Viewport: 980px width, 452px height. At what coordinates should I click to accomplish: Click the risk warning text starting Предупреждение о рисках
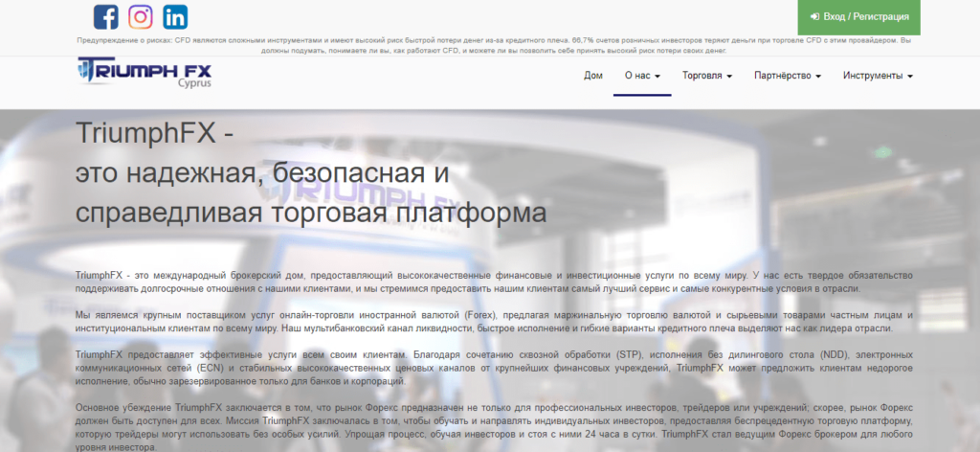[x=494, y=45]
